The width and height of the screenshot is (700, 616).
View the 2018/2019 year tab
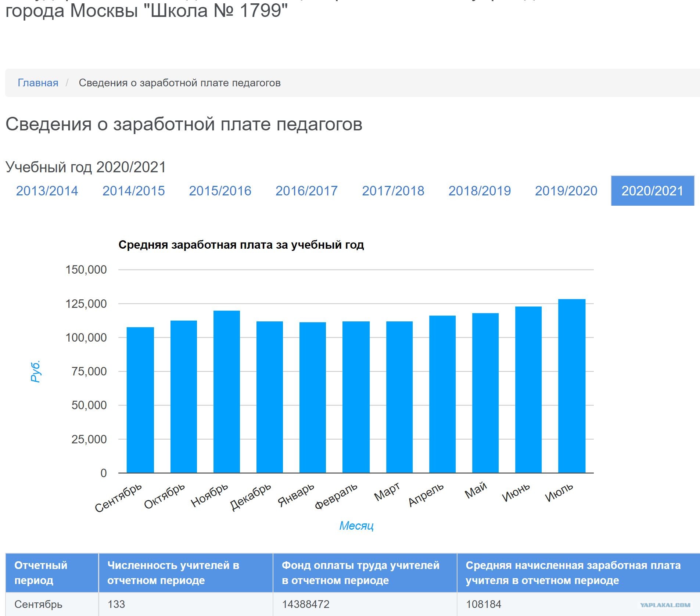pyautogui.click(x=480, y=191)
